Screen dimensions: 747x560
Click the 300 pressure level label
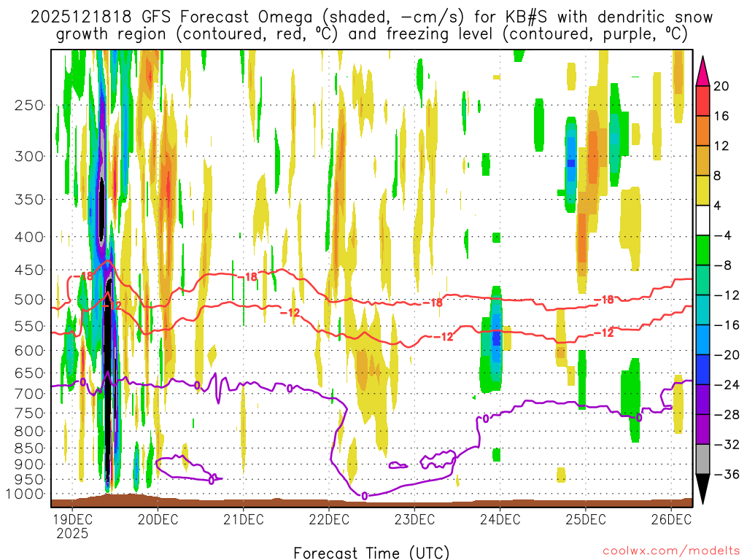click(29, 156)
